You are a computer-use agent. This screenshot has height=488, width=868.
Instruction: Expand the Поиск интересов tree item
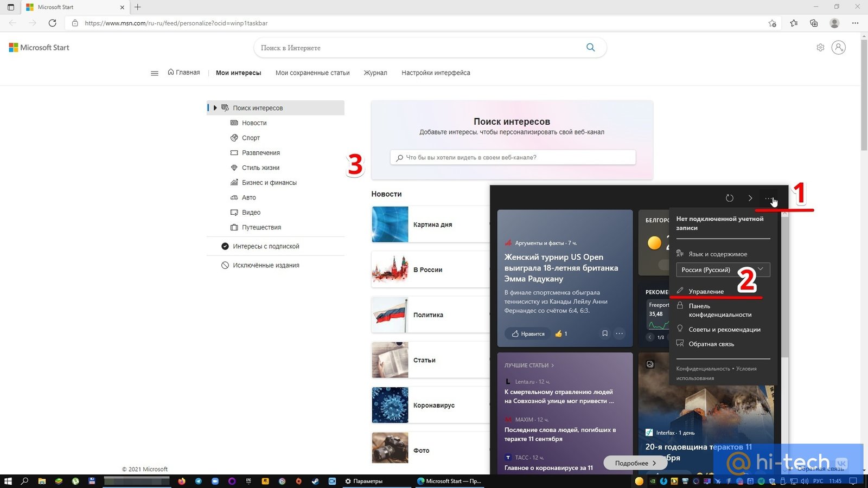[215, 108]
